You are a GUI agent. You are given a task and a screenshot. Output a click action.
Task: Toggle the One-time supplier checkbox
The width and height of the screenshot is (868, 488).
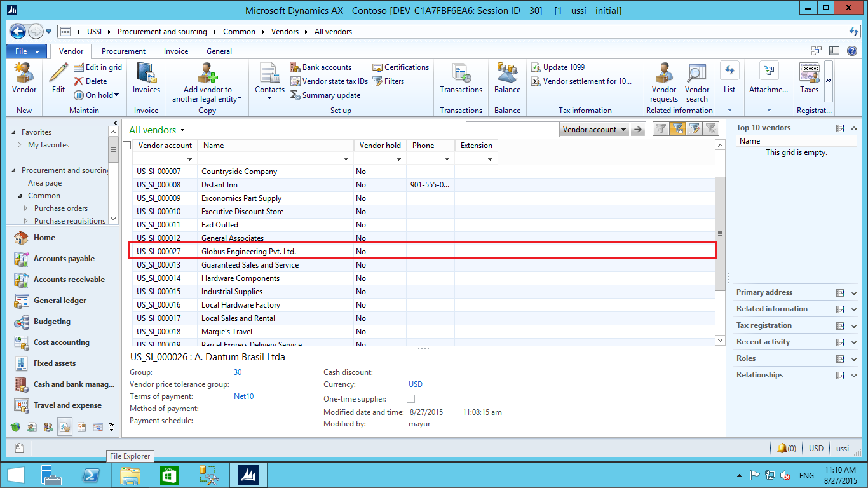(x=410, y=399)
